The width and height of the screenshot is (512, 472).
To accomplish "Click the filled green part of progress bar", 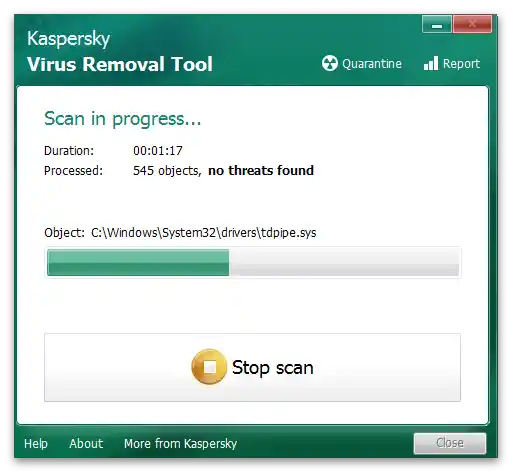I will (x=138, y=263).
